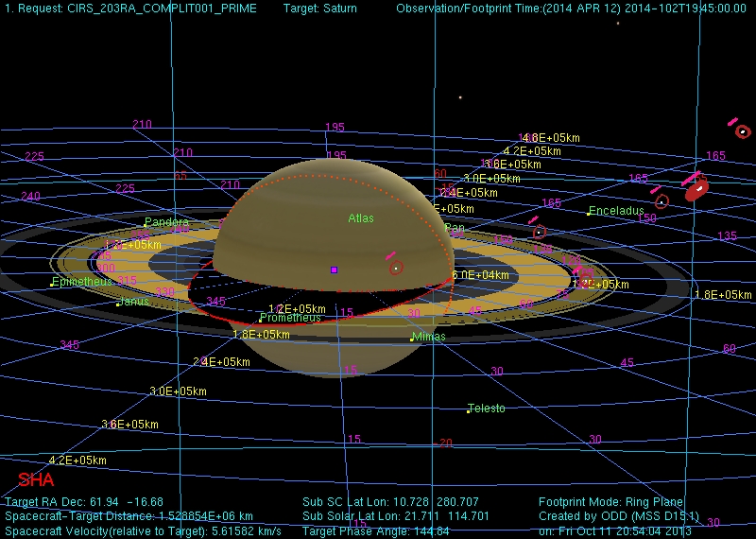Viewport: 756px width, 539px height.
Task: Select the 4.8E+05km ring distance label
Action: point(549,138)
